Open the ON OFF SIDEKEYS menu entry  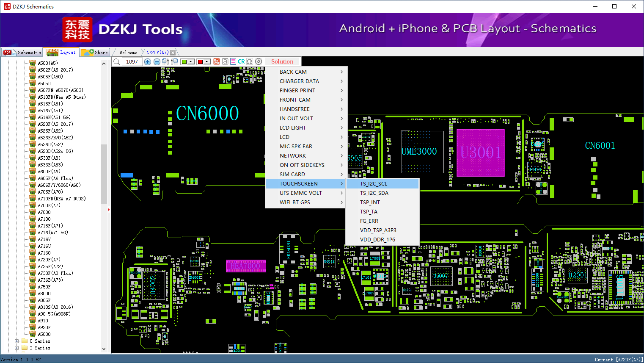coord(306,165)
